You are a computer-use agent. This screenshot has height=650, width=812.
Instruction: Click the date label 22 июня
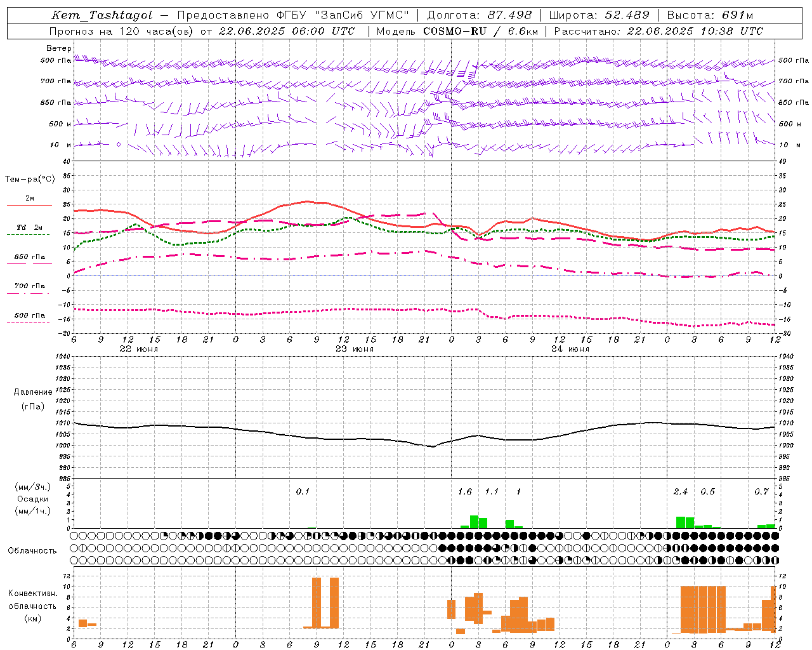pyautogui.click(x=139, y=349)
